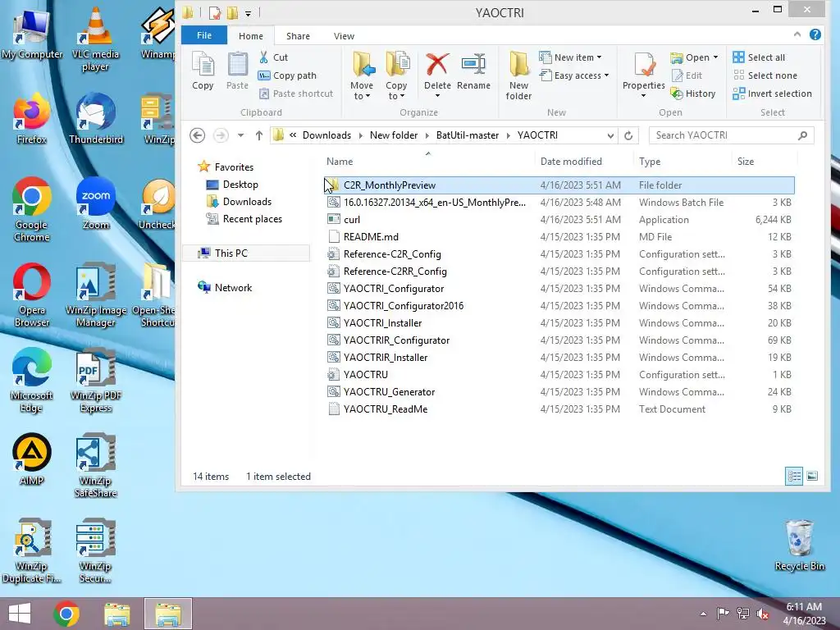Screen dimensions: 840x630
Task: Open the File menu tab
Action: point(204,35)
